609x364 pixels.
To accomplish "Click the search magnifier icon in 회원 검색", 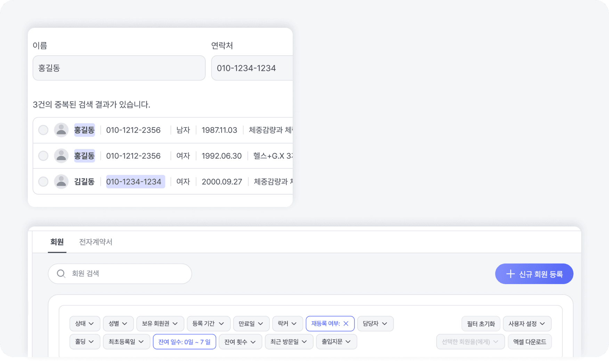I will tap(61, 274).
